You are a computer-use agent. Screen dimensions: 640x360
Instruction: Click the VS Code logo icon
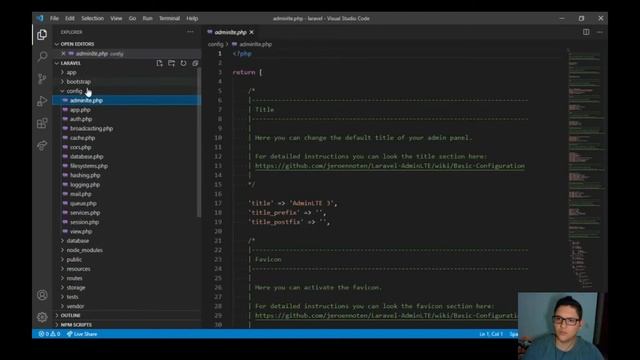[40, 18]
